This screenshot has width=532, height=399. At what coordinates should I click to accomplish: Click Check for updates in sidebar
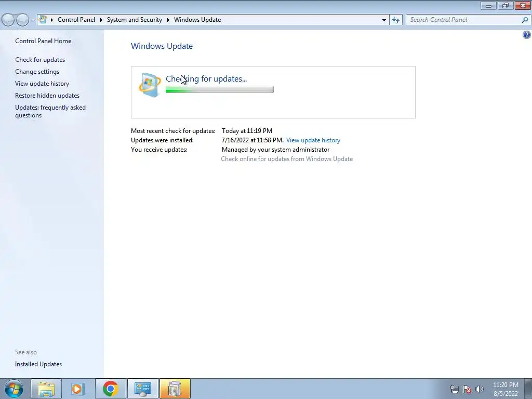(40, 60)
